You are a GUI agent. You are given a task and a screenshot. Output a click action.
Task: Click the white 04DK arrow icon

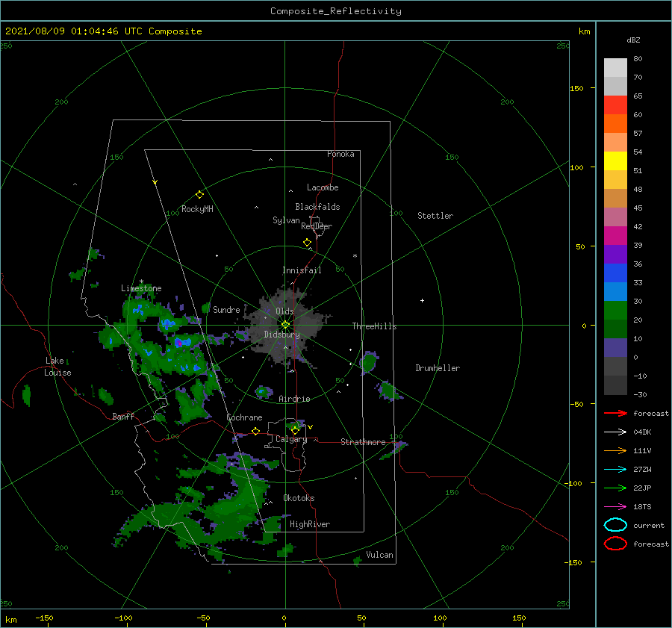(615, 432)
